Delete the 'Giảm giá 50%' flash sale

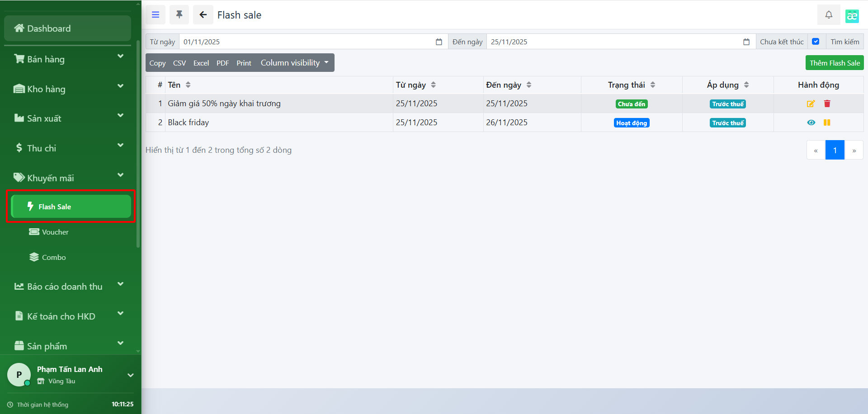tap(827, 104)
